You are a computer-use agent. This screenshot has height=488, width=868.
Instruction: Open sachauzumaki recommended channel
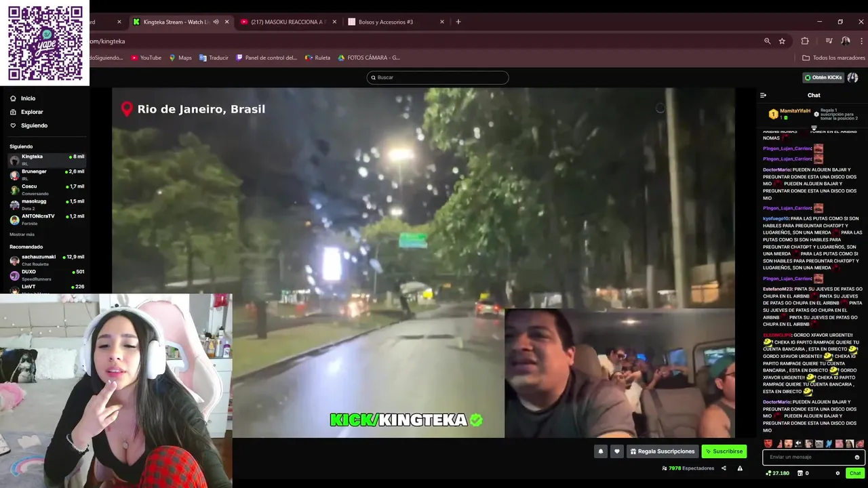46,260
